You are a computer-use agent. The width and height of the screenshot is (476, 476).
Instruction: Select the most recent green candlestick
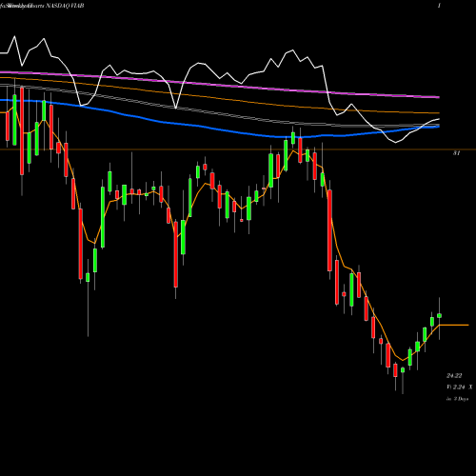439,315
